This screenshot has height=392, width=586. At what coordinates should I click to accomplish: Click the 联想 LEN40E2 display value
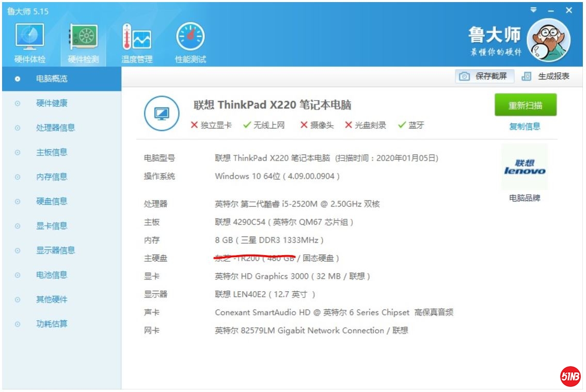pyautogui.click(x=265, y=294)
